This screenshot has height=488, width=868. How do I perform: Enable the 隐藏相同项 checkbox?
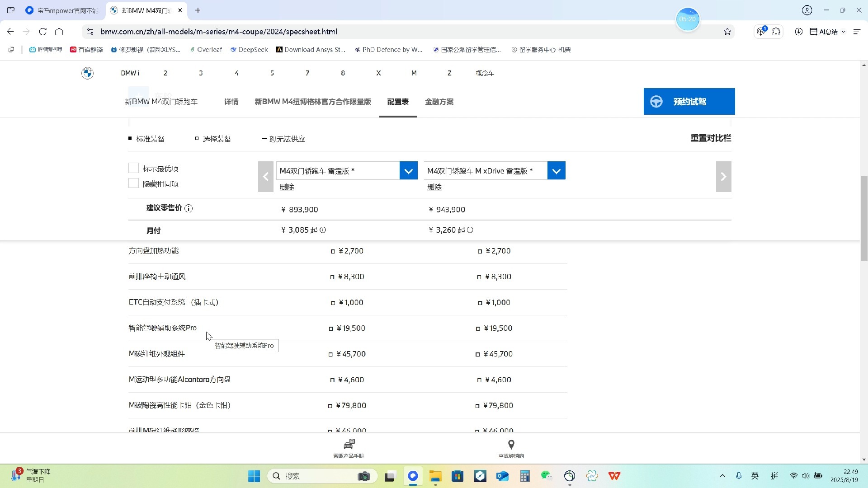point(133,183)
